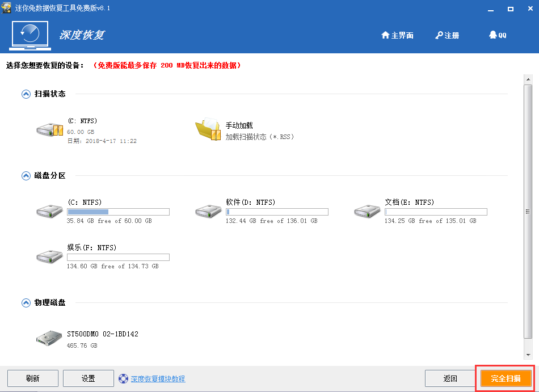Open the 注册 registration page
Screen dimensions: 539x392
[x=451, y=35]
